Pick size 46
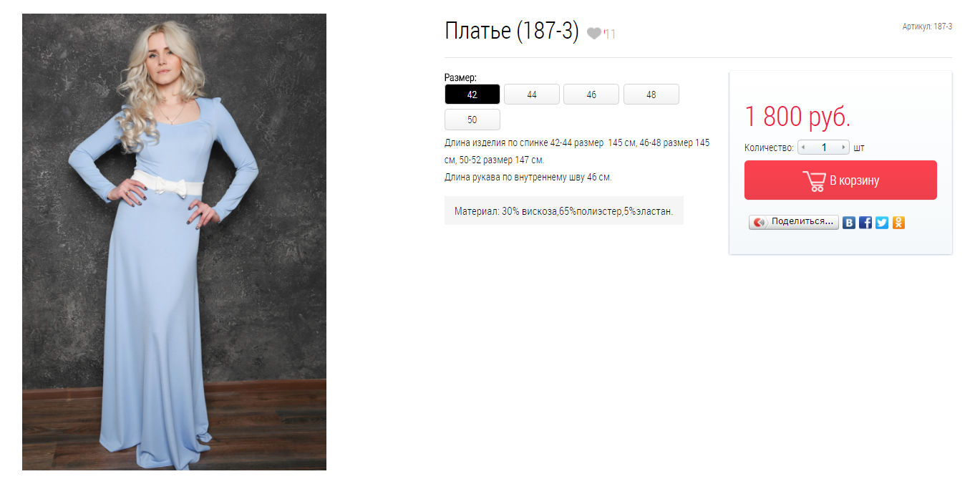 point(591,95)
